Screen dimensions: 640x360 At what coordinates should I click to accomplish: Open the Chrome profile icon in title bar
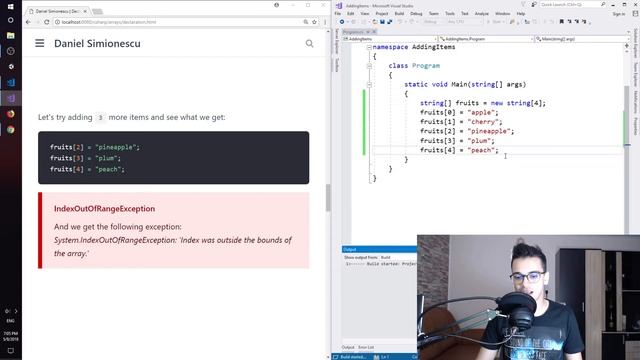[277, 5]
